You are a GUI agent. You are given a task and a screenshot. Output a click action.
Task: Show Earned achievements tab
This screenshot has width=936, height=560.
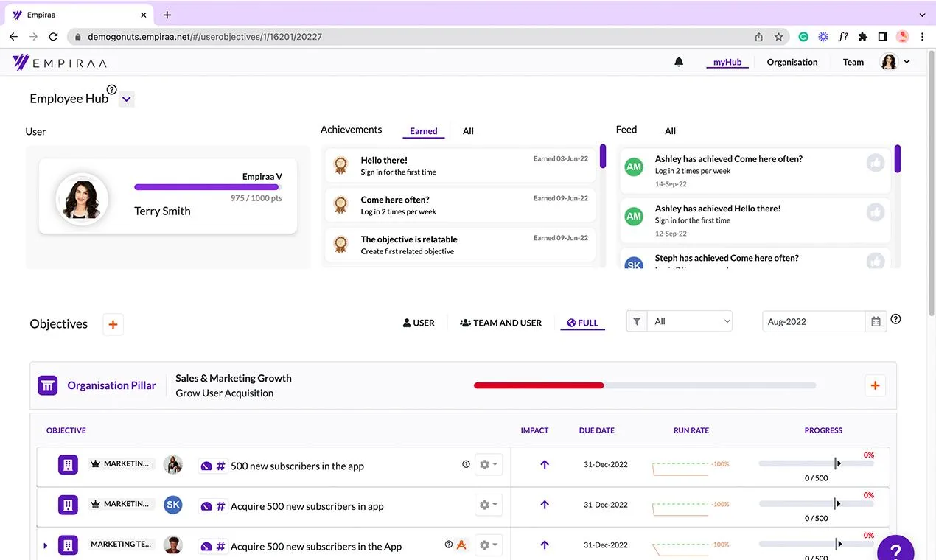pyautogui.click(x=424, y=131)
